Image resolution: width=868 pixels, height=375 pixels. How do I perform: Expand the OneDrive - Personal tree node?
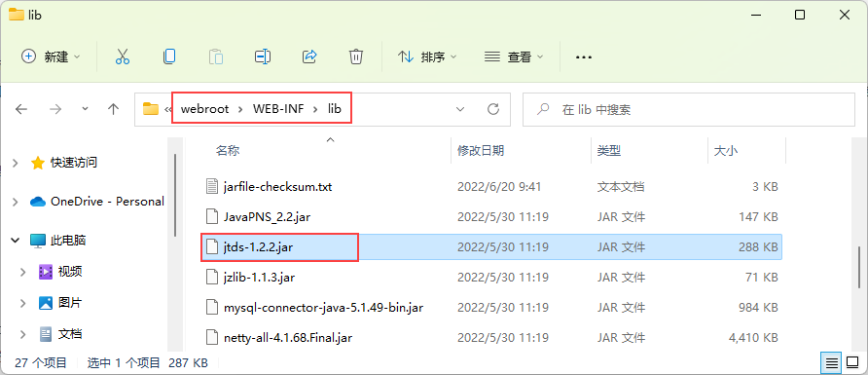tap(16, 202)
